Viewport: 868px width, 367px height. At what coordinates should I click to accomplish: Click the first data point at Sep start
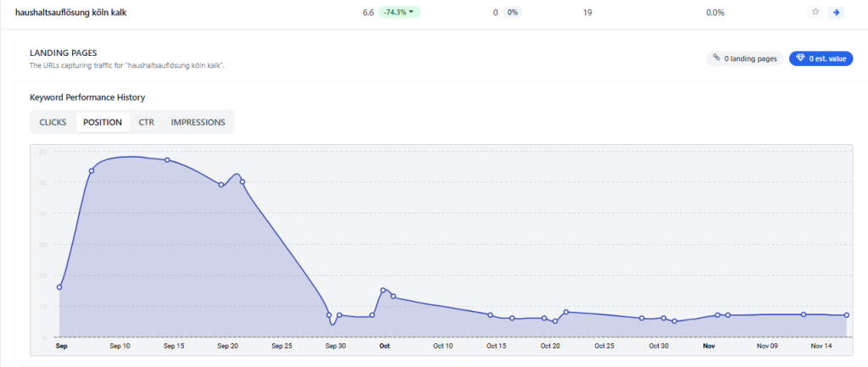pyautogui.click(x=59, y=287)
